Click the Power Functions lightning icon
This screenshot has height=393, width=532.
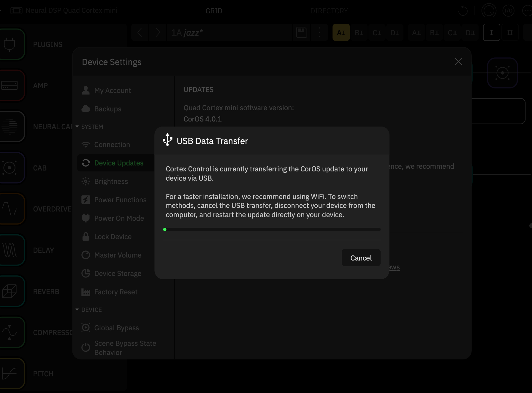(x=86, y=200)
